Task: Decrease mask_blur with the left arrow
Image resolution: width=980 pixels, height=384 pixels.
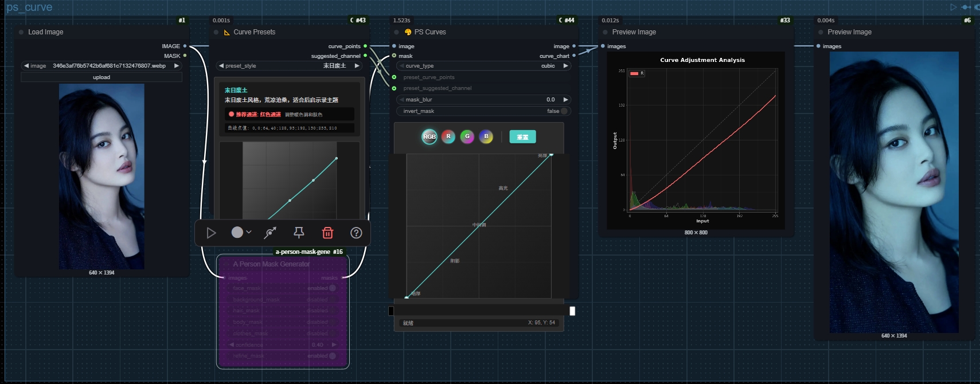Action: 402,100
